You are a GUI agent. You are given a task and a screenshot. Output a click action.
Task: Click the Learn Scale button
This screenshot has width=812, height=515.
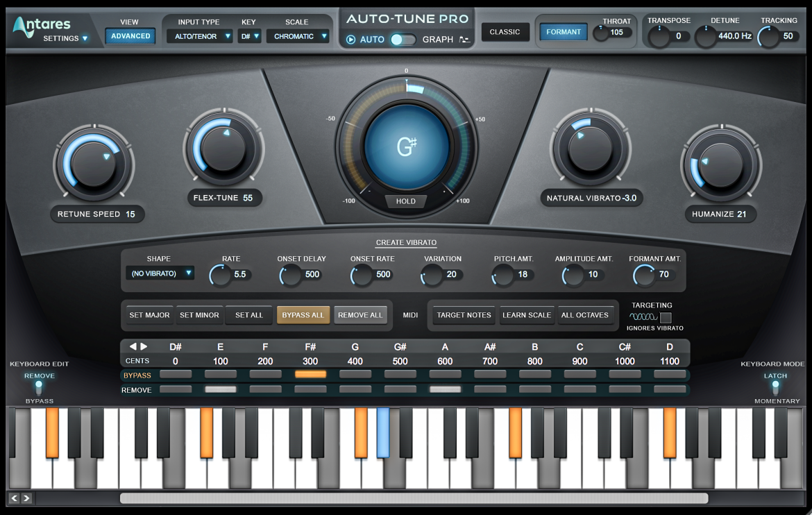527,315
